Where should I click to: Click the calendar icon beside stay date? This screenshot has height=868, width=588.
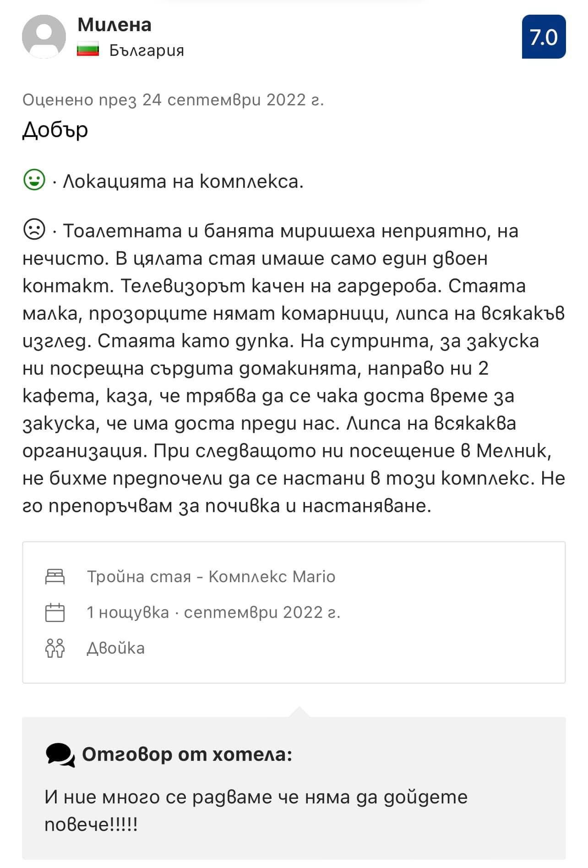click(x=55, y=612)
